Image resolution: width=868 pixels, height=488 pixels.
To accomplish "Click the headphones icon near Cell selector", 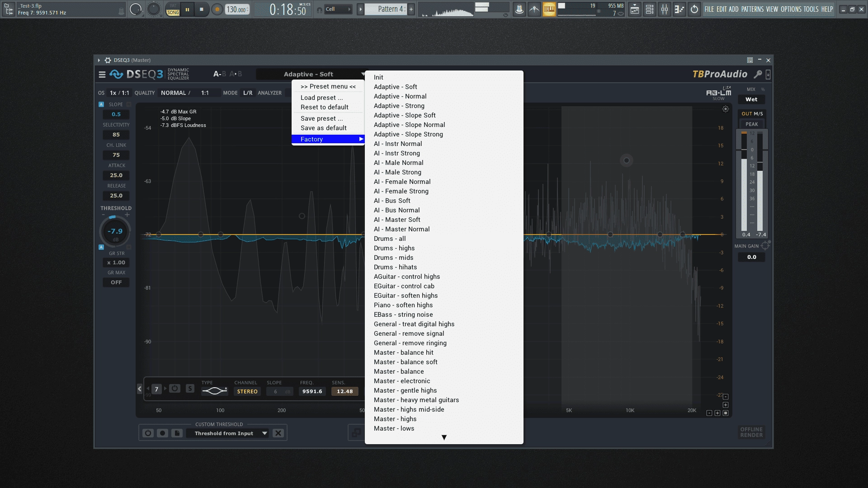I will 320,9.
